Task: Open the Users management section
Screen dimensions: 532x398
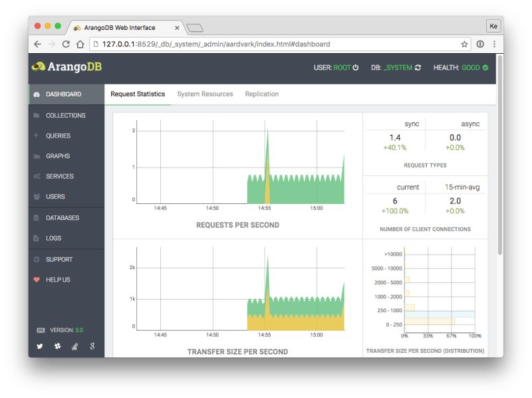Action: [55, 197]
